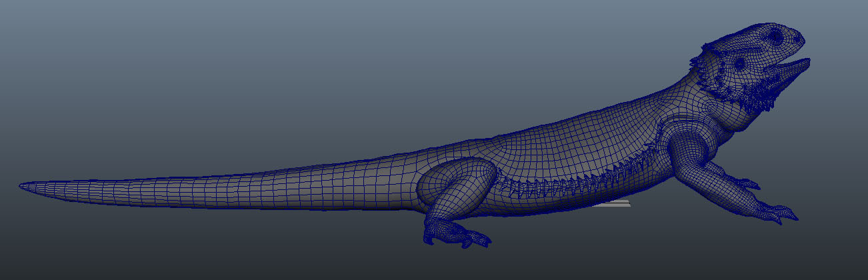
Task: Click the round ear hole on the lizard's head
Action: [x=740, y=63]
